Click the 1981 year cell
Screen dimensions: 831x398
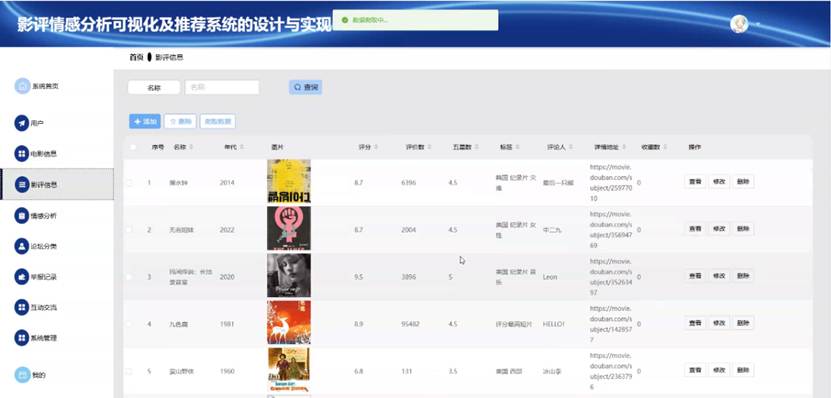[227, 324]
